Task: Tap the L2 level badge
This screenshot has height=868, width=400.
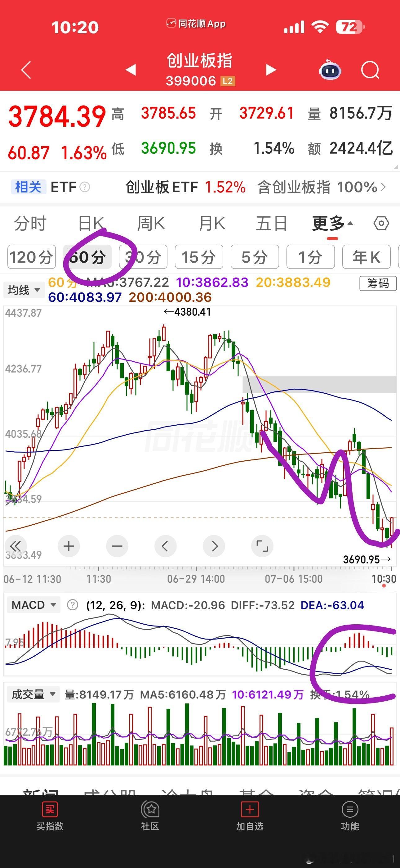Action: (x=228, y=81)
